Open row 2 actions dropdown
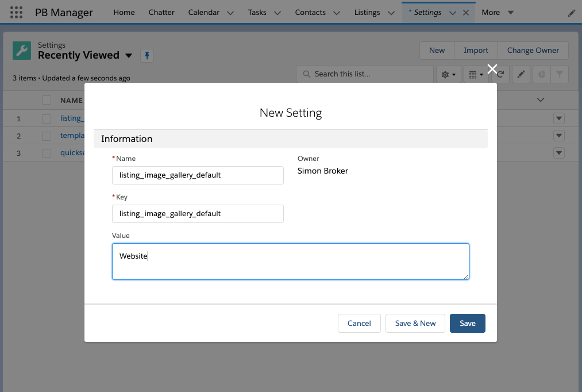 pyautogui.click(x=559, y=136)
